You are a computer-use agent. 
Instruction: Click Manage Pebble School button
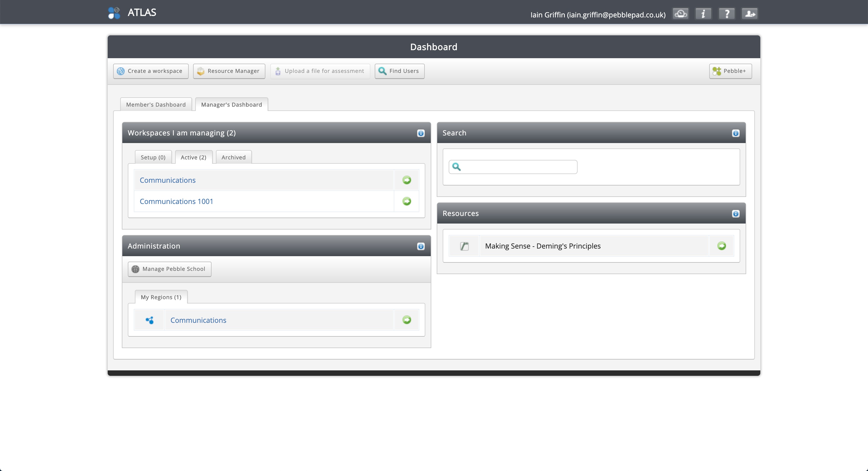tap(169, 269)
